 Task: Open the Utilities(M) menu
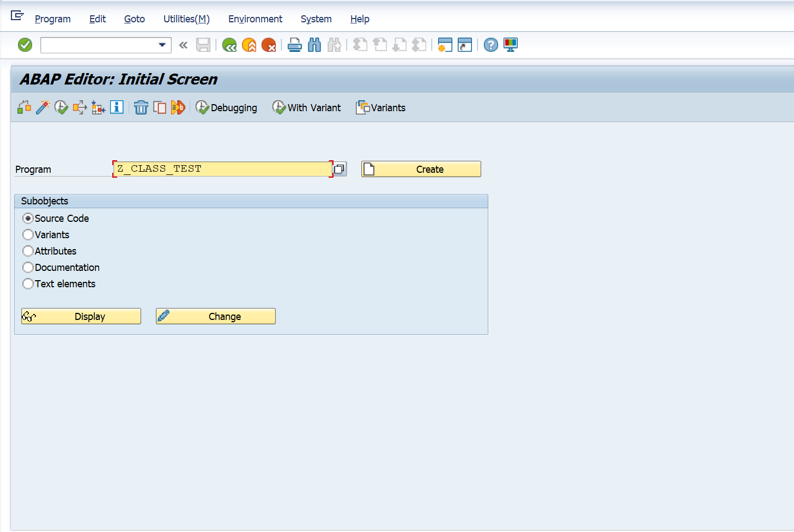point(186,19)
